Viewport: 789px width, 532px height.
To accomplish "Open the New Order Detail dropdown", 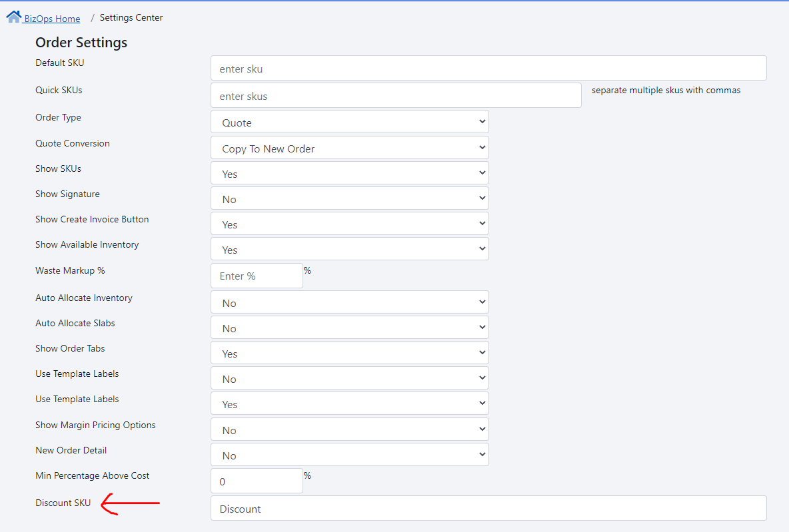I will pyautogui.click(x=349, y=455).
